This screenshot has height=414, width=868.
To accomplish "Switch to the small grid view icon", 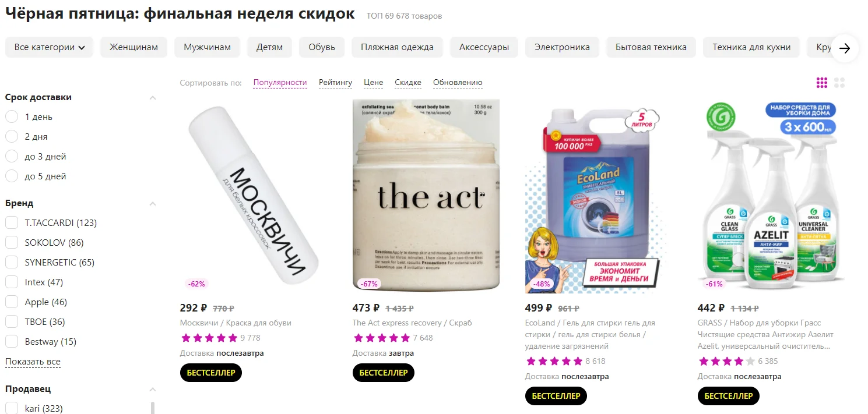I will pyautogui.click(x=822, y=83).
